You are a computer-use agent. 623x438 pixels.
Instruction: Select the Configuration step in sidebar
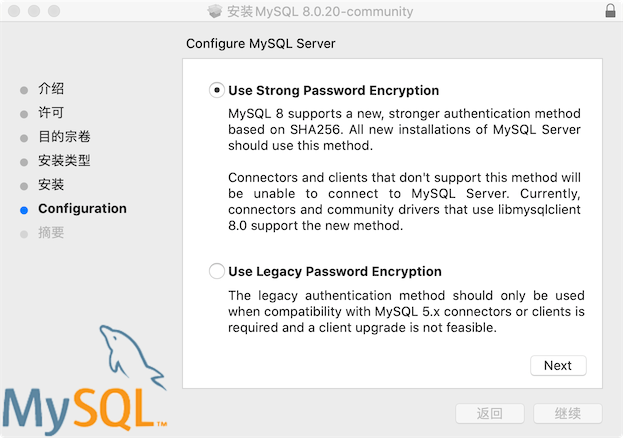[x=82, y=209]
